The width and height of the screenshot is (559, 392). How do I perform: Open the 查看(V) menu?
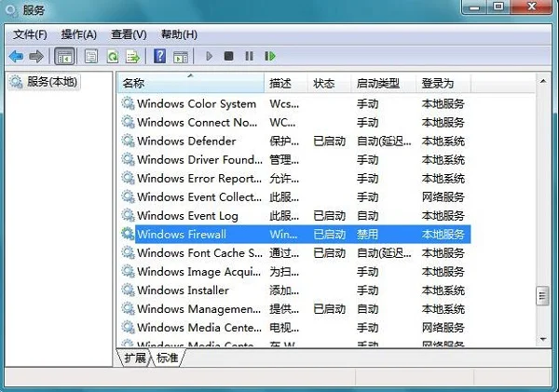tap(129, 34)
